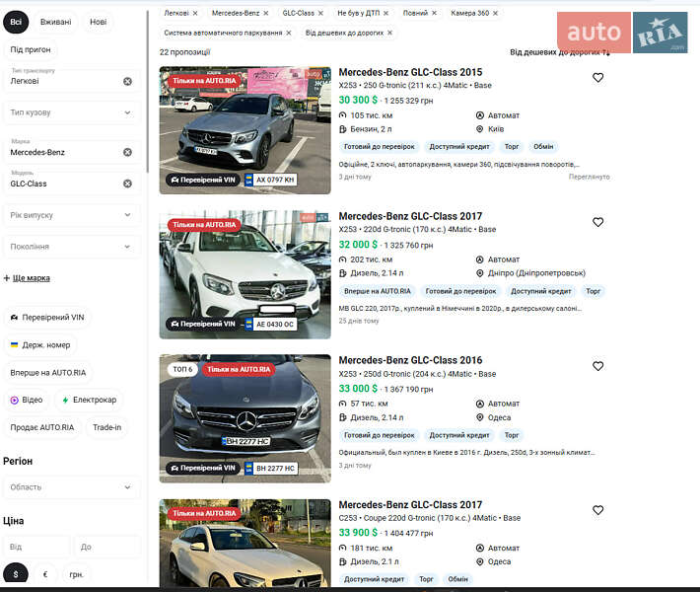Open the Марка Mercedes-Benz selector
The width and height of the screenshot is (700, 592).
(71, 150)
